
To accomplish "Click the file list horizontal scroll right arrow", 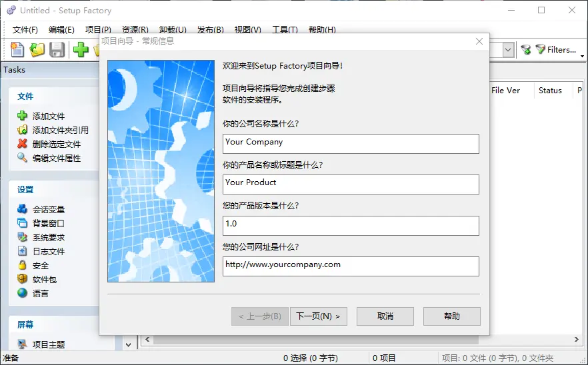I will point(577,340).
